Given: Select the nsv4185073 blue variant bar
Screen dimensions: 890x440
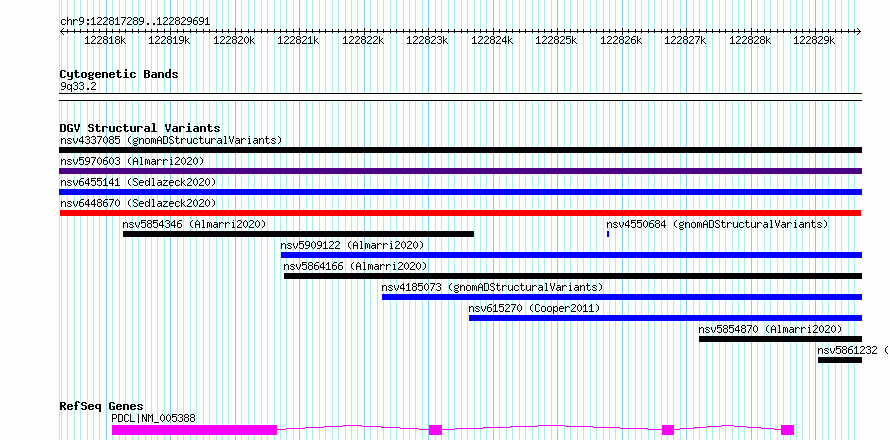Looking at the screenshot, I should pyautogui.click(x=622, y=297).
